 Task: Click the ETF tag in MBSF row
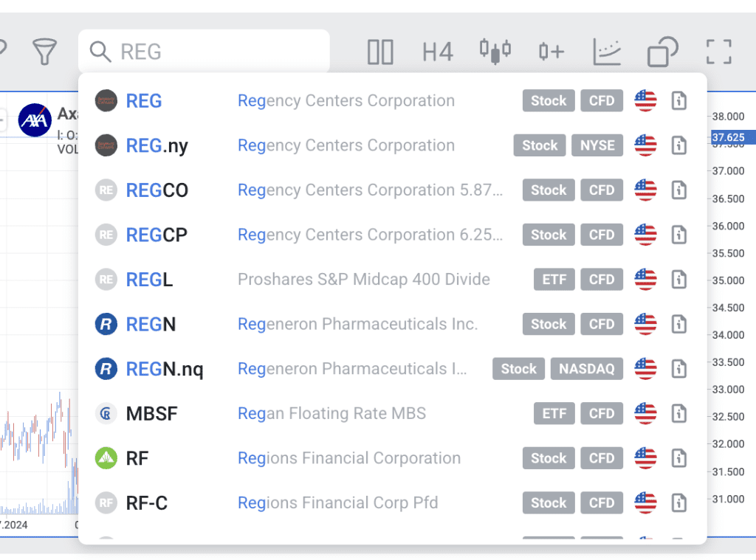coord(554,413)
